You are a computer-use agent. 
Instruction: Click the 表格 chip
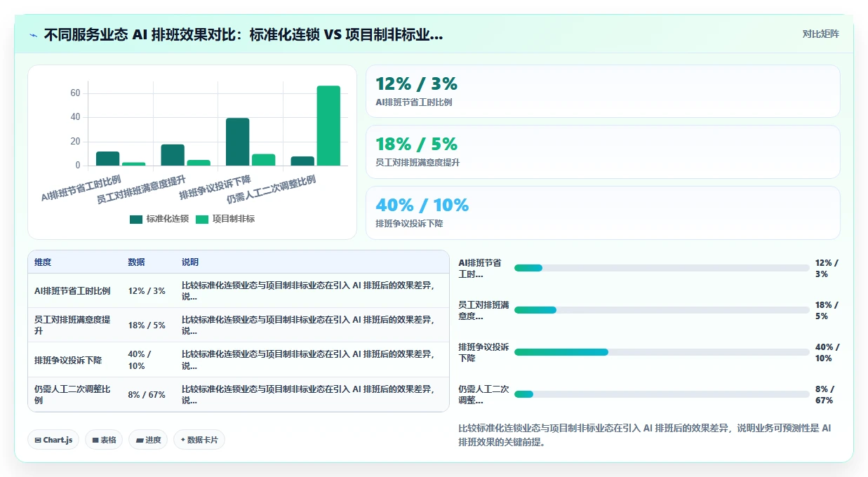[x=104, y=440]
